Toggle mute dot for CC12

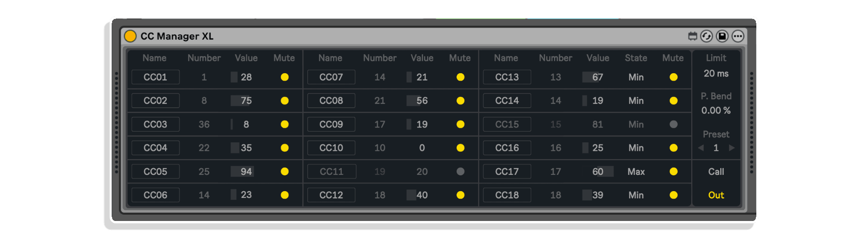tap(461, 195)
